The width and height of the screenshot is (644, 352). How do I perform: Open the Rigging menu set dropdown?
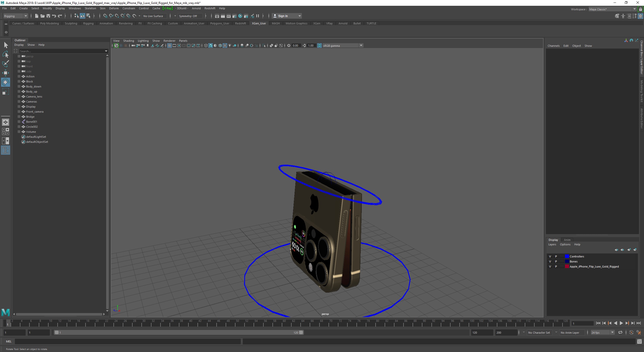point(15,16)
